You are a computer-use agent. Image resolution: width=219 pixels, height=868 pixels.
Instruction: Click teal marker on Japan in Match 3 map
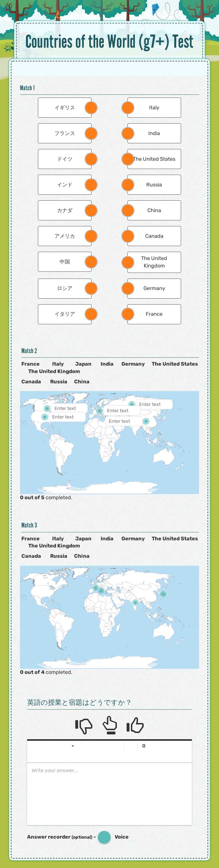point(163,594)
